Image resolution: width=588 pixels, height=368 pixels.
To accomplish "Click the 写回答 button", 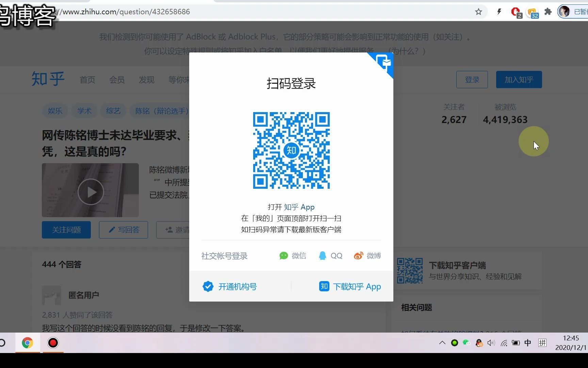I will [x=124, y=230].
